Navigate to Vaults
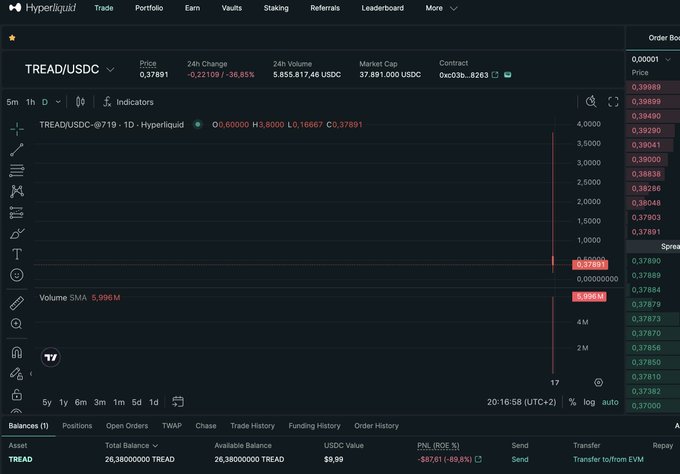The width and height of the screenshot is (680, 474). [232, 8]
